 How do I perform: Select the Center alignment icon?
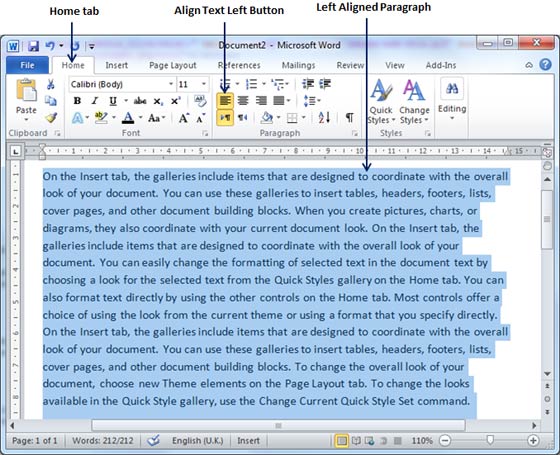(243, 101)
